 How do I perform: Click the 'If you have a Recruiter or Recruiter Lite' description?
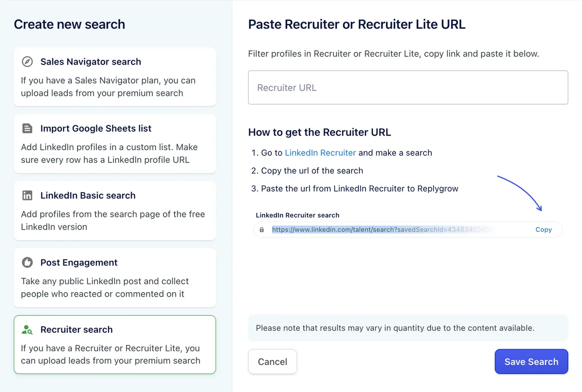point(111,354)
